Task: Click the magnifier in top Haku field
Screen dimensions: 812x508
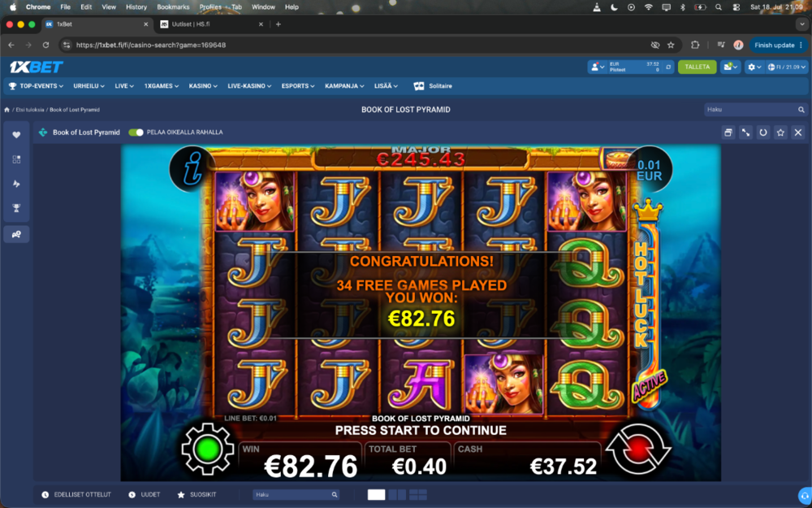Action: (x=801, y=110)
